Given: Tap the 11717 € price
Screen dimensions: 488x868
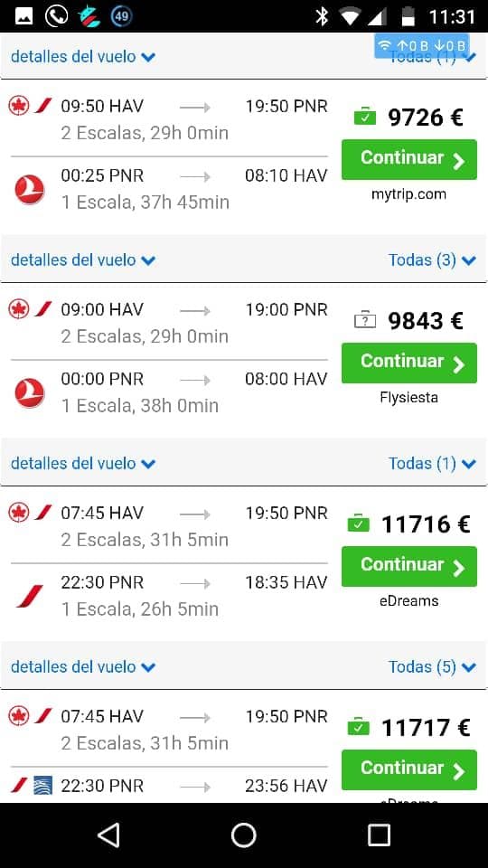Looking at the screenshot, I should coord(426,727).
